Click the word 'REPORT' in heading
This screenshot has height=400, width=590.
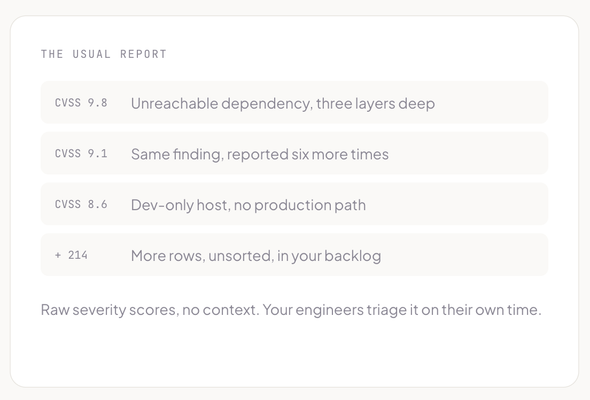pyautogui.click(x=143, y=54)
